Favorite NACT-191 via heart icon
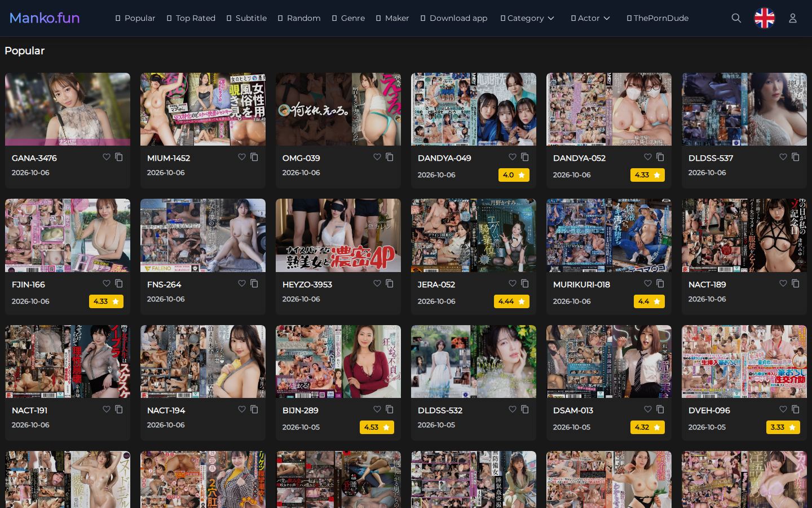This screenshot has height=508, width=812. tap(107, 409)
